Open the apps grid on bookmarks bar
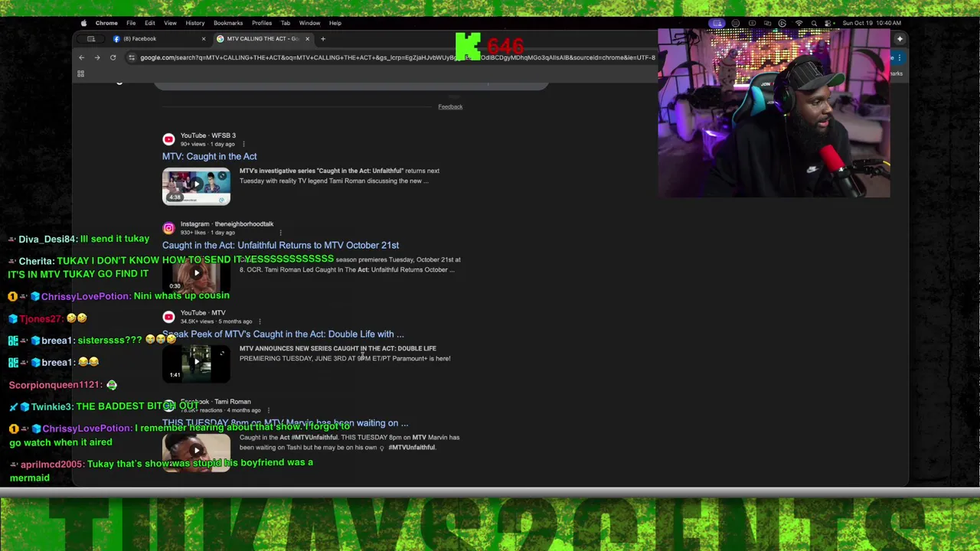 80,73
